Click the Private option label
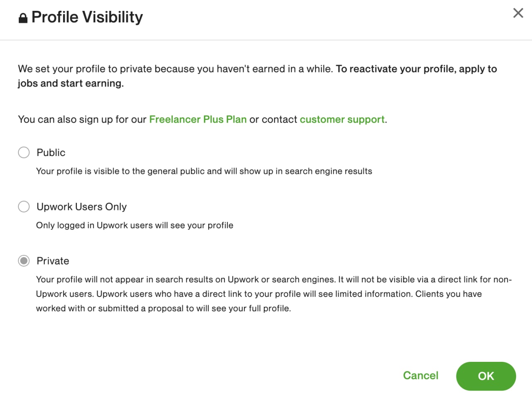 (53, 261)
